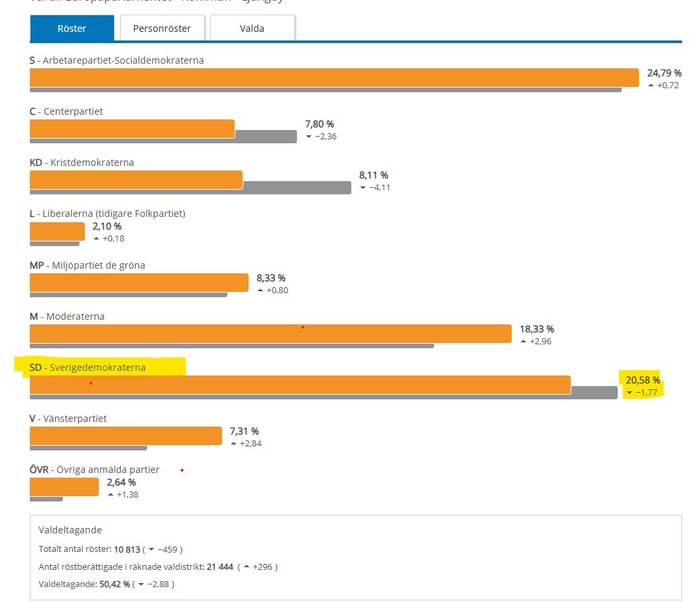Screen dimensions: 700x603
Task: Click the C - Centerpartiet label
Action: pos(66,111)
